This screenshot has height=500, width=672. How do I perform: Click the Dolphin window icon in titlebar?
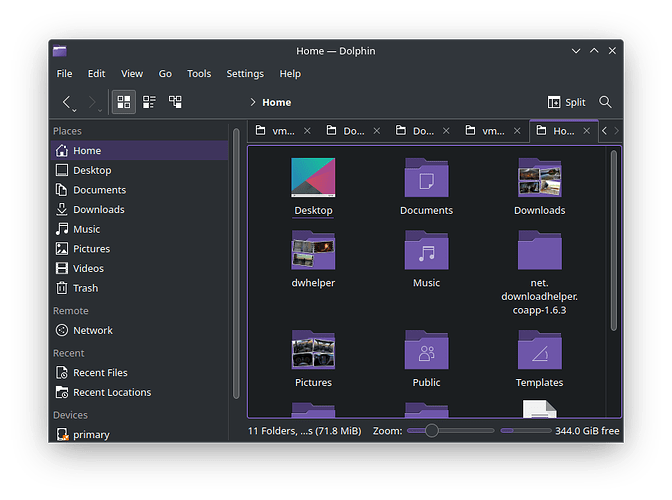[60, 51]
